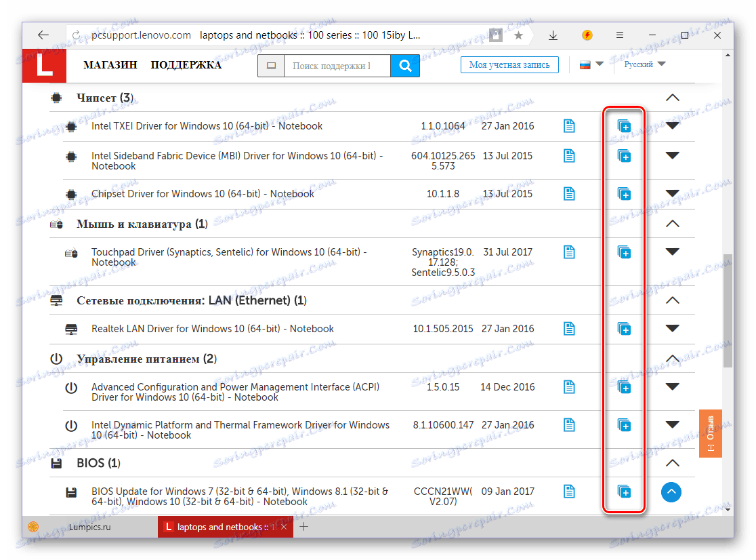This screenshot has height=560, width=756.
Task: Expand details for Intel Sideband Fabric Driver row
Action: 672,155
